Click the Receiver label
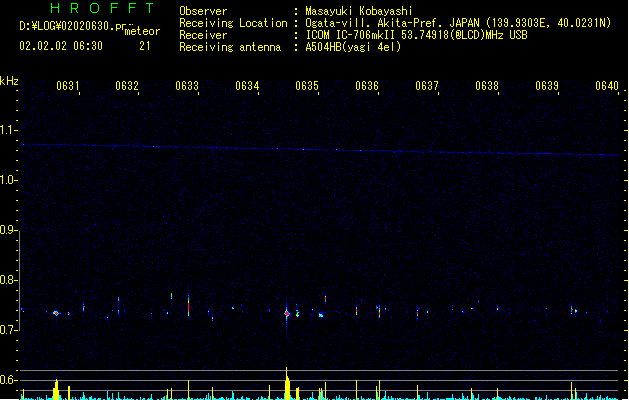Image resolution: width=629 pixels, height=400 pixels. coord(203,35)
